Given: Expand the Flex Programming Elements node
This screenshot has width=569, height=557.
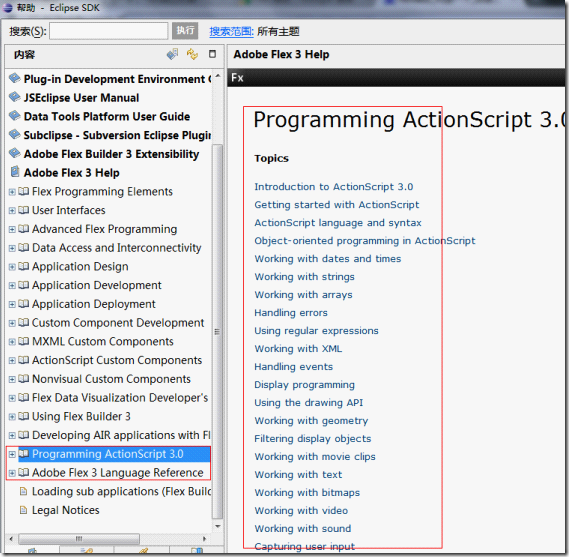Looking at the screenshot, I should tap(12, 192).
